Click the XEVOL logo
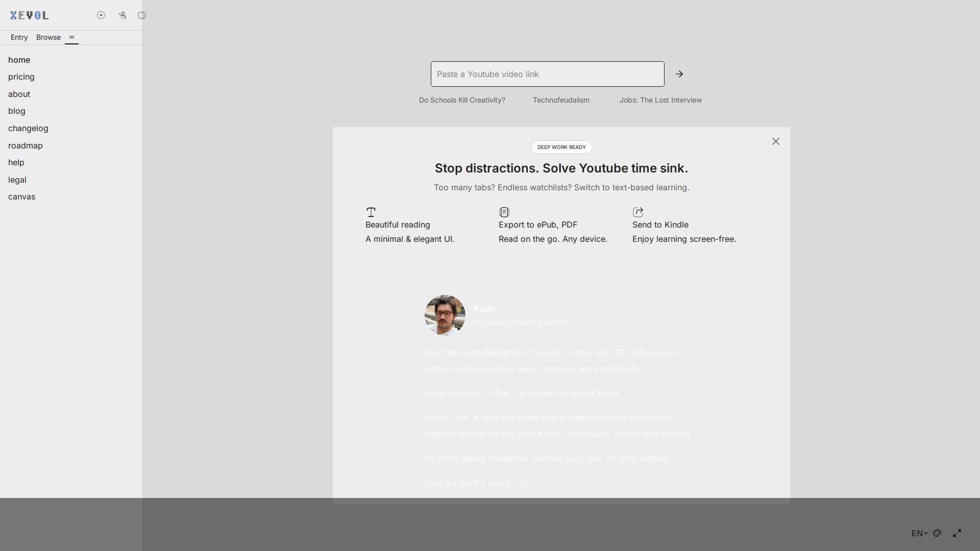This screenshot has height=551, width=980. tap(30, 15)
